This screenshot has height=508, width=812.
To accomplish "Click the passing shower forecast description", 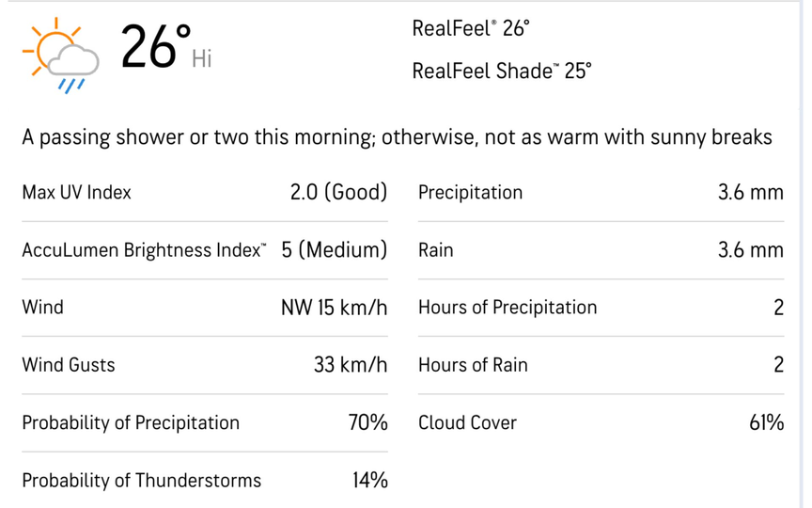I will 397,137.
